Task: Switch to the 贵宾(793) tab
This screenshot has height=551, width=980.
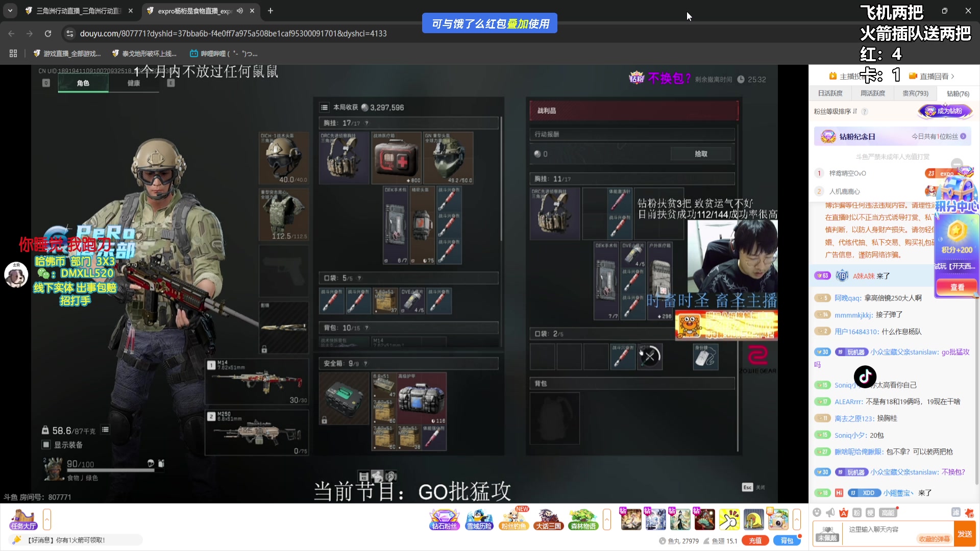Action: 915,93
